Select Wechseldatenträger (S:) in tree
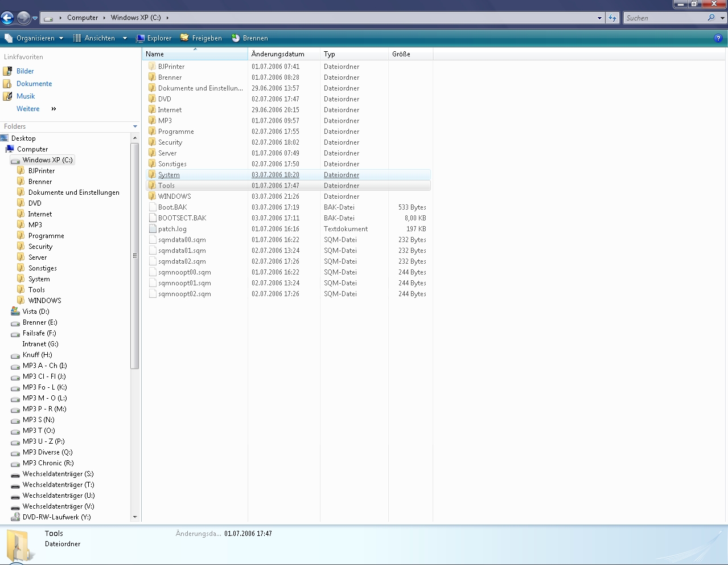 tap(58, 474)
